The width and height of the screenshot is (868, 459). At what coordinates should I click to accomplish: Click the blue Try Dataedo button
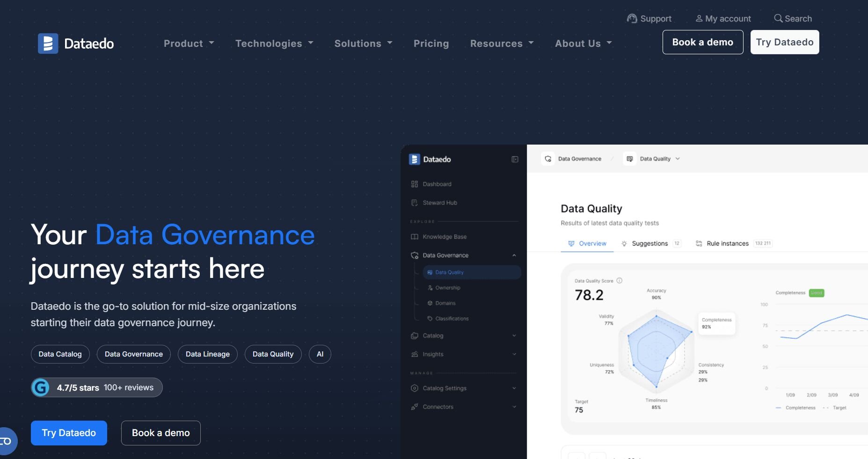pos(69,433)
